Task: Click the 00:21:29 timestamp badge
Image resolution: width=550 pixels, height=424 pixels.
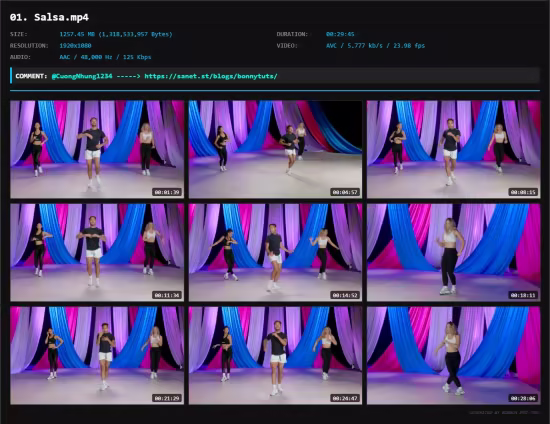Action: tap(167, 398)
